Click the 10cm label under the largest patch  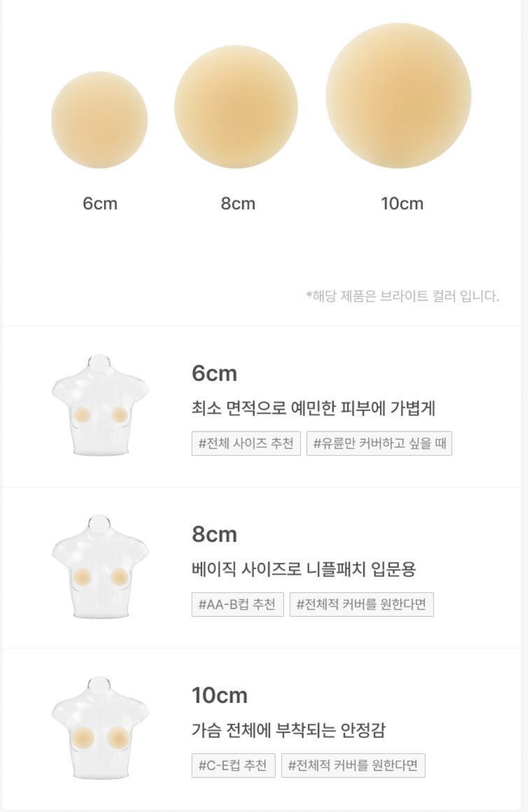[402, 204]
